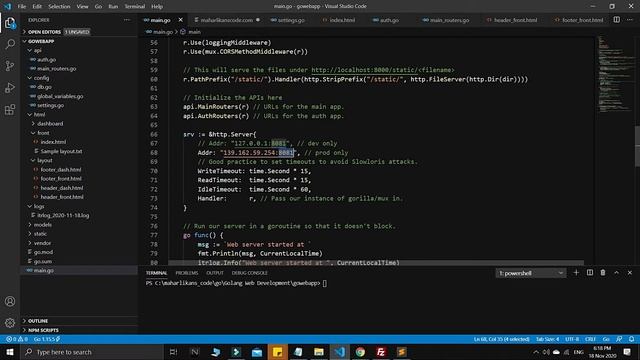Expand the models folder
640x360 pixels.
pos(42,224)
